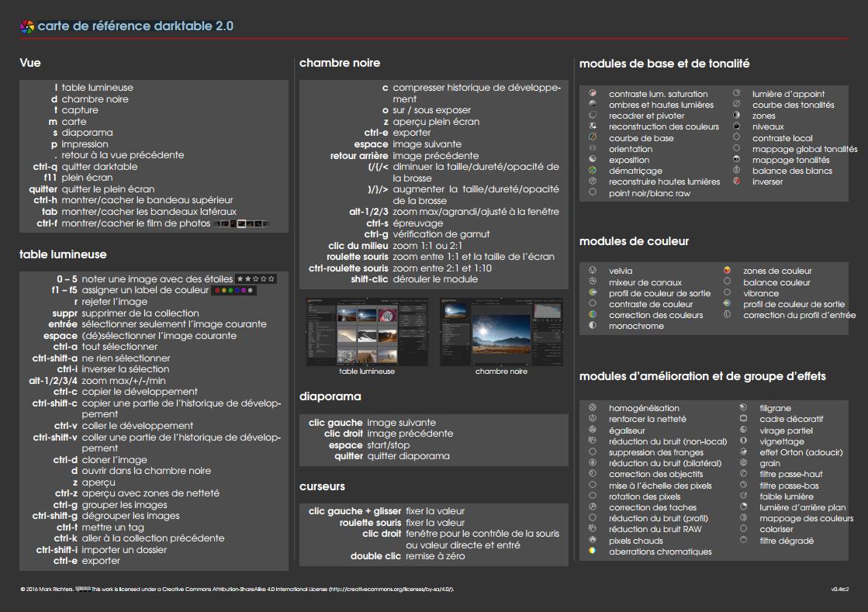The image size is (868, 612).
Task: Click the "quitter darktable" text
Action: pos(99,167)
